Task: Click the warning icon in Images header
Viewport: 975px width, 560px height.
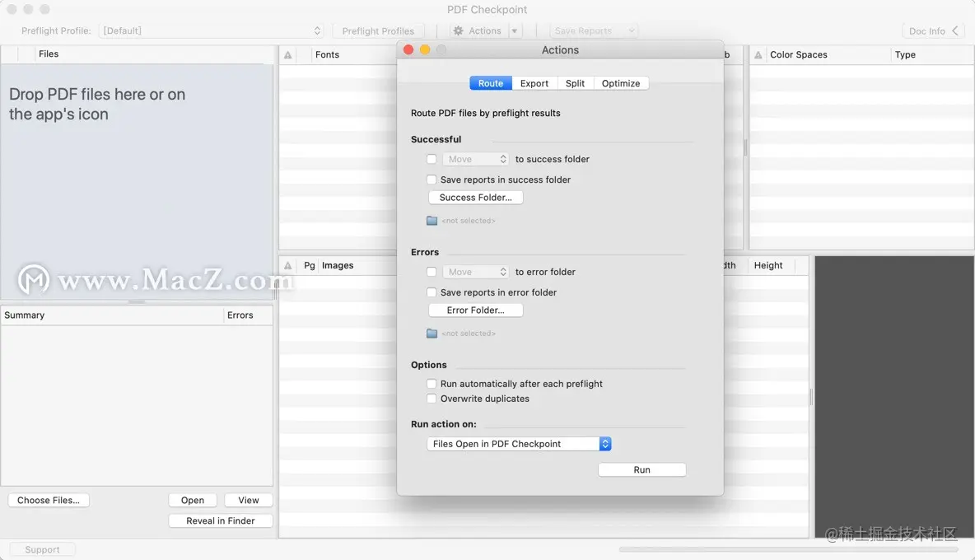Action: pyautogui.click(x=288, y=265)
